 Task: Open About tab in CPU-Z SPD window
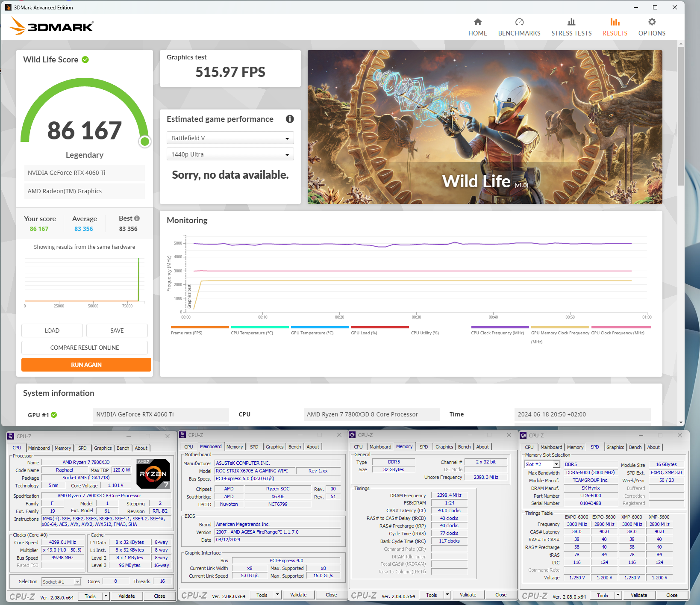point(653,447)
